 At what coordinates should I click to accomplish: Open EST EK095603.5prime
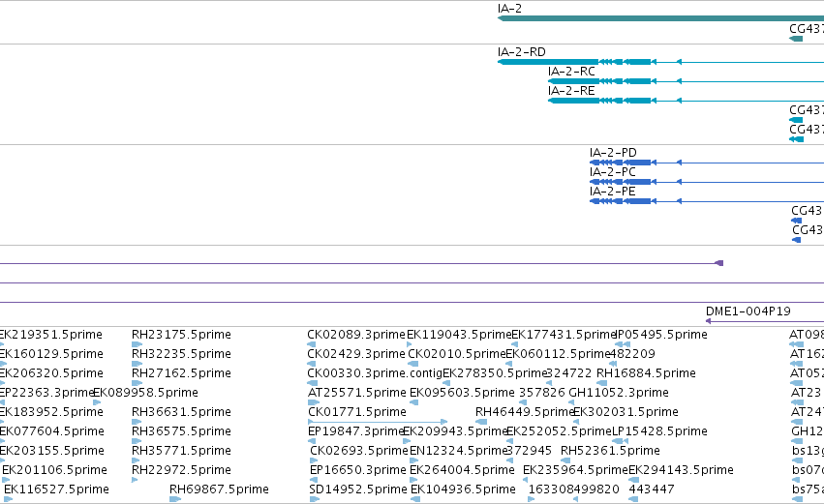[462, 393]
